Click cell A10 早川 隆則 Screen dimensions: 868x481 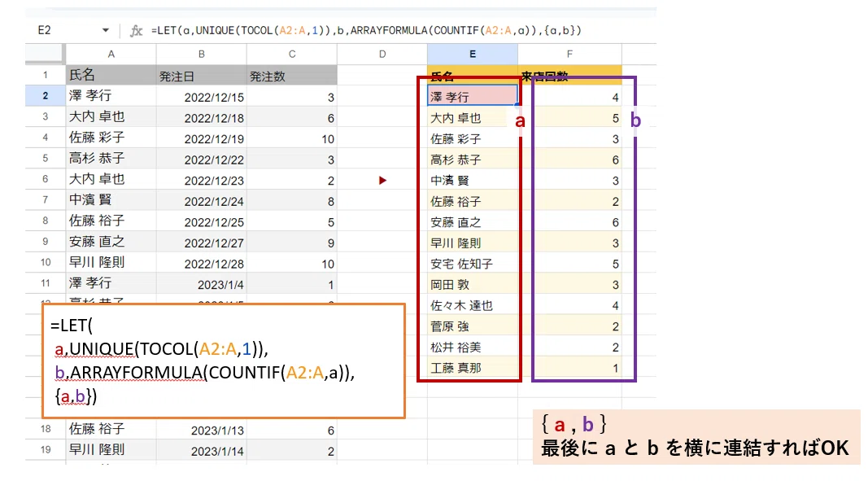pyautogui.click(x=111, y=263)
